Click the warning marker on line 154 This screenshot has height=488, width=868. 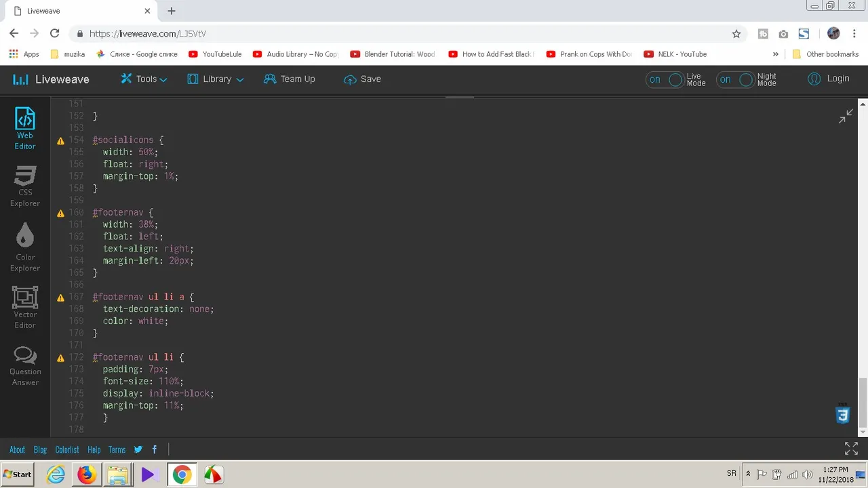60,141
